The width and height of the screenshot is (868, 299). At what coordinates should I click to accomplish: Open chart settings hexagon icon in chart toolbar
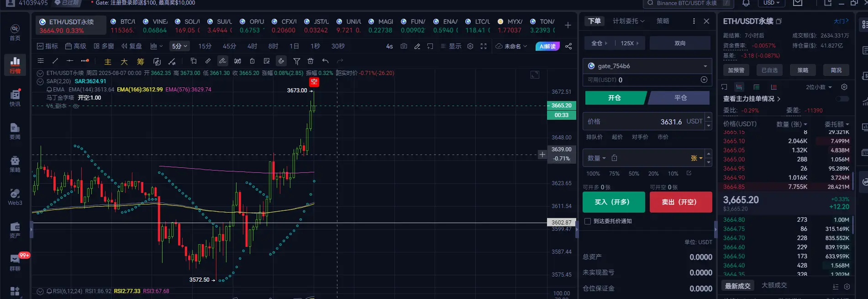(470, 46)
